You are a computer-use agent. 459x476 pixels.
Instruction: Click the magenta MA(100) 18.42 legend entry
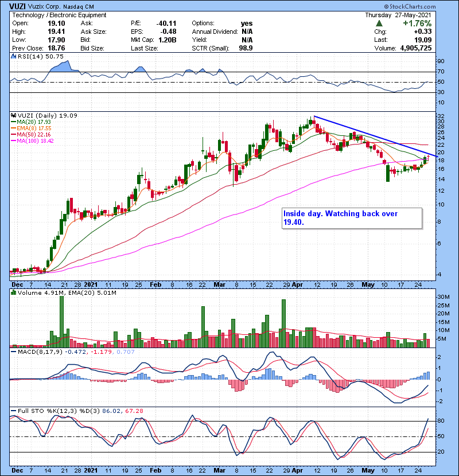pyautogui.click(x=32, y=141)
